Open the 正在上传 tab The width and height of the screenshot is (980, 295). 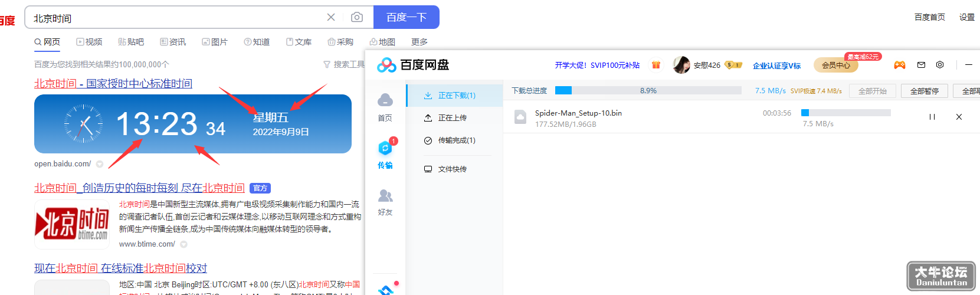tap(454, 118)
